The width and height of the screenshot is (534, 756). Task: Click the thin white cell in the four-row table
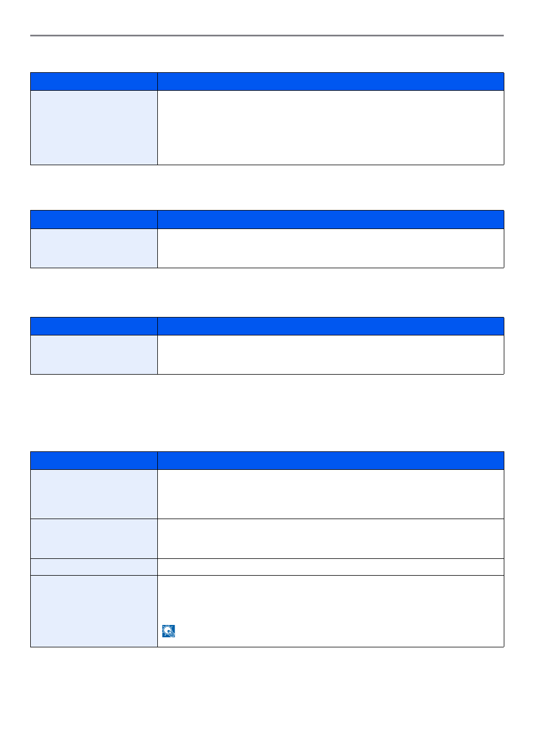click(330, 567)
